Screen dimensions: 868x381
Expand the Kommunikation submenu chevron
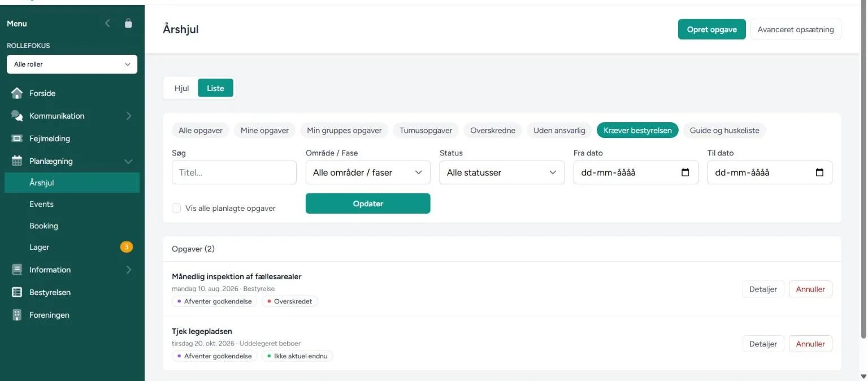[x=128, y=116]
